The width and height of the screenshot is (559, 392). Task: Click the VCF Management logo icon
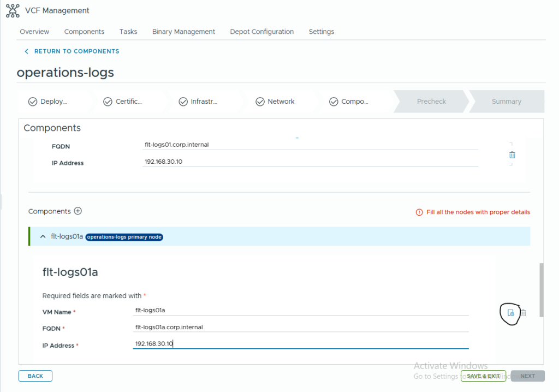(x=13, y=10)
